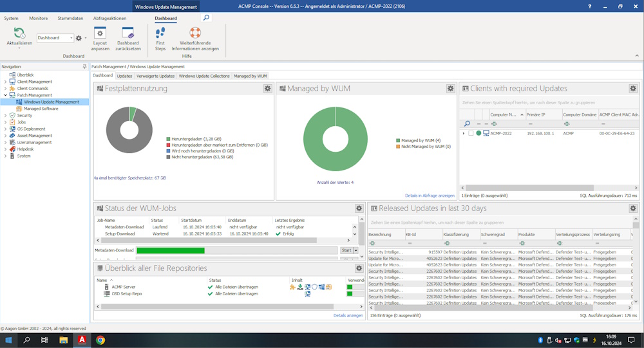This screenshot has height=348, width=644.
Task: Collapse the Patch Management tree node
Action: (5, 95)
